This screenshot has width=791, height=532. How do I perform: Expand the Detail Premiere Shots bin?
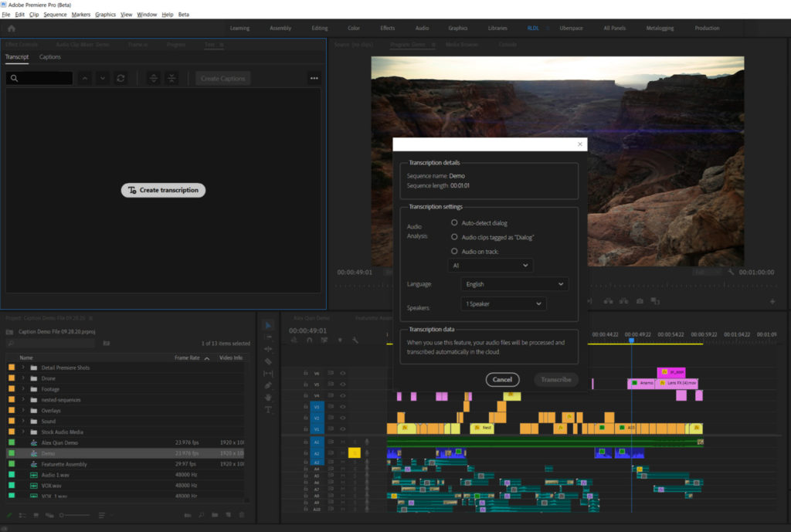coord(22,368)
